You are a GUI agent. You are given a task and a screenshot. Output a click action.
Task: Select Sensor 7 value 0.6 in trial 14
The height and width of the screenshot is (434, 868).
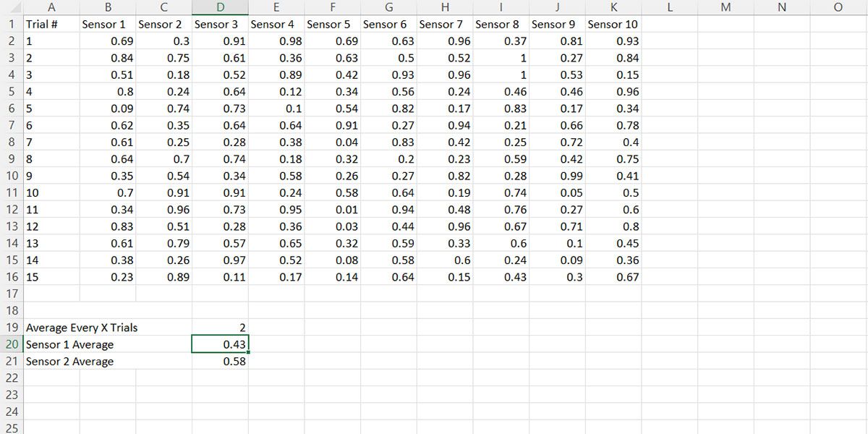pyautogui.click(x=445, y=260)
